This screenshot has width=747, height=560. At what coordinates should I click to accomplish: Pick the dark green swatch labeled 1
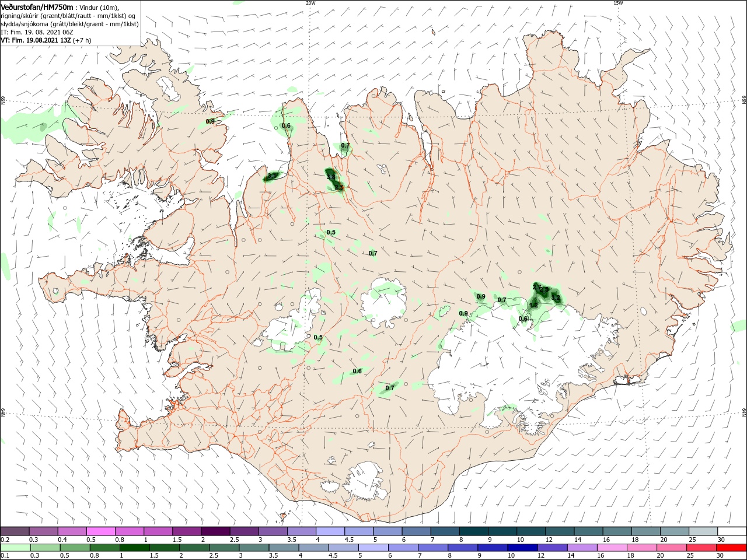click(134, 548)
